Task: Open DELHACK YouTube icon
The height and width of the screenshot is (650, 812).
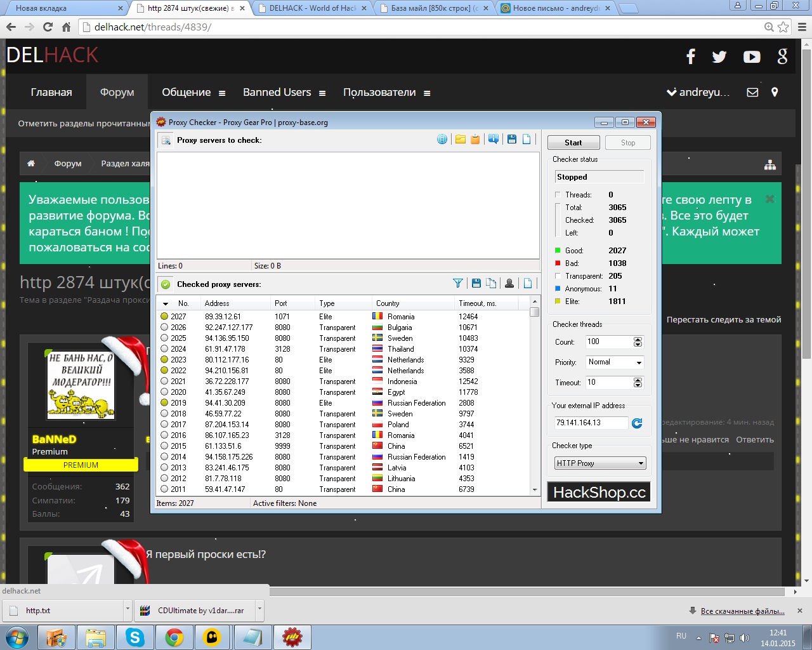Action: point(752,56)
